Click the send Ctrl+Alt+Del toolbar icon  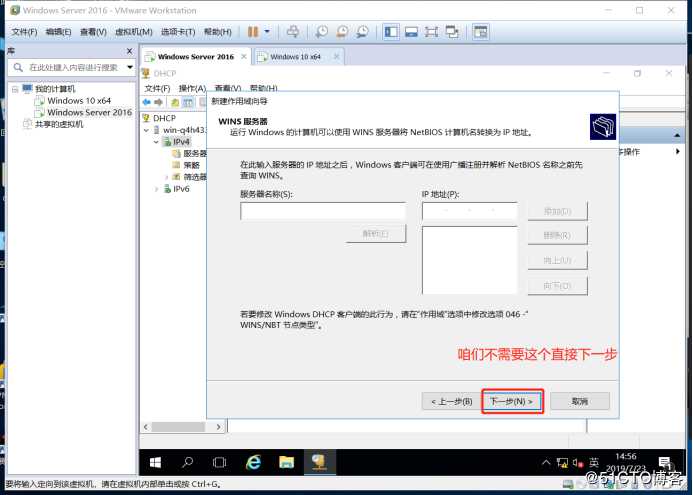tap(293, 32)
